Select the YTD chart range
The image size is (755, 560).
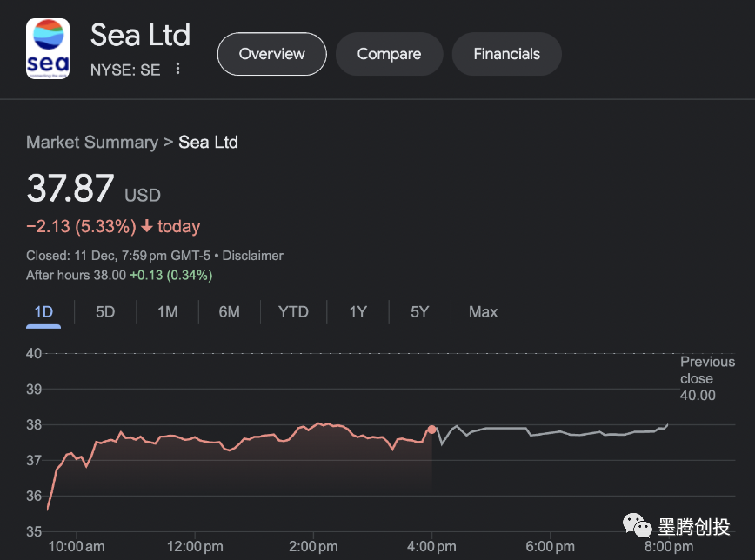pyautogui.click(x=293, y=312)
